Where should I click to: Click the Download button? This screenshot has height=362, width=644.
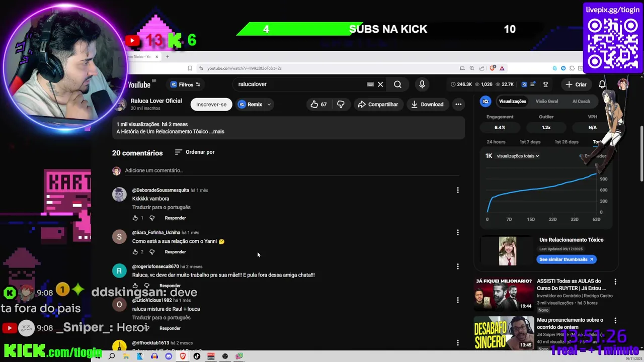click(x=427, y=105)
